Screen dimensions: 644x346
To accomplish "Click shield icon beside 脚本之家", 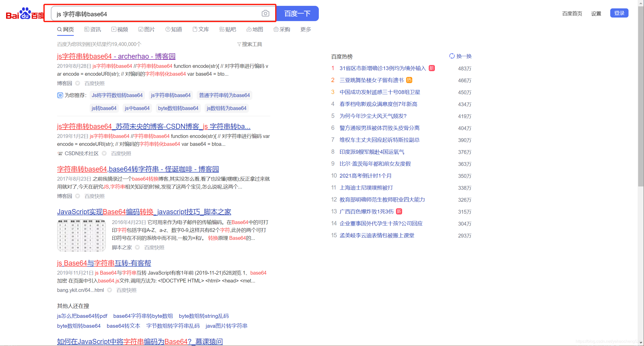I will click(x=137, y=247).
